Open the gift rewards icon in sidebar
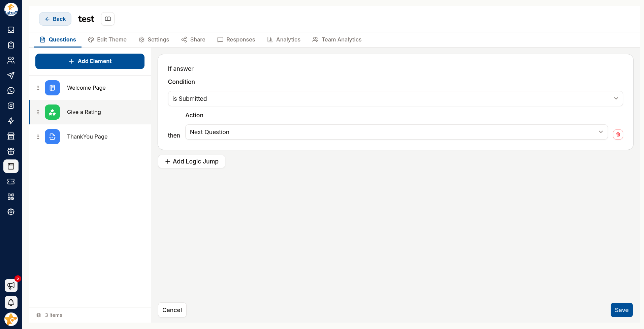 tap(11, 151)
